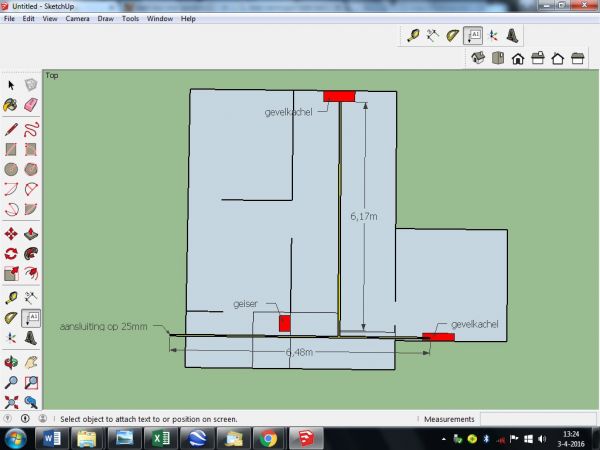Select the Rotated Rectangle tool
Screen dimensions: 600x450
(x=31, y=149)
